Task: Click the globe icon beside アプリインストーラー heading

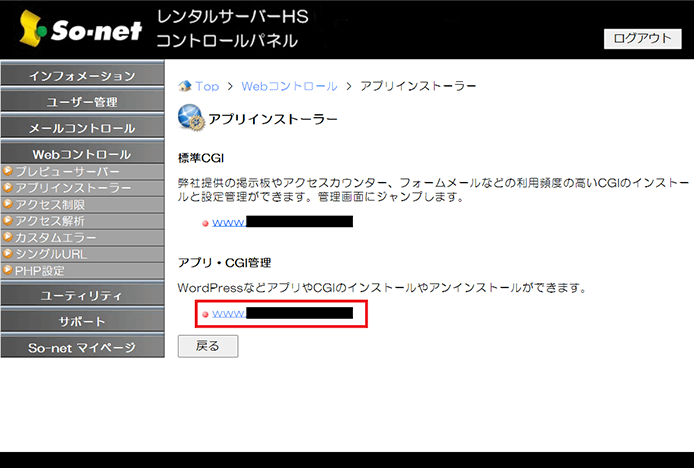Action: click(189, 118)
